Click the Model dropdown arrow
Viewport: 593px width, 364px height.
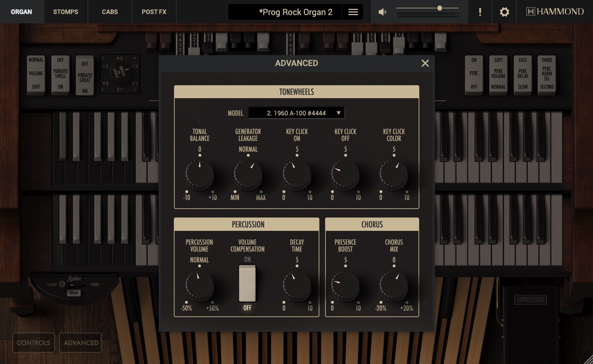coord(339,113)
